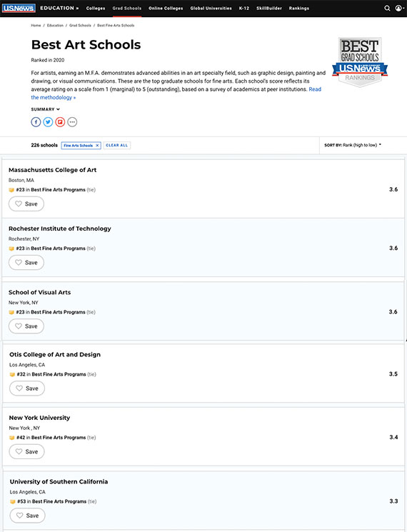The width and height of the screenshot is (407, 532).
Task: Click the 226 schools count
Action: [x=44, y=145]
